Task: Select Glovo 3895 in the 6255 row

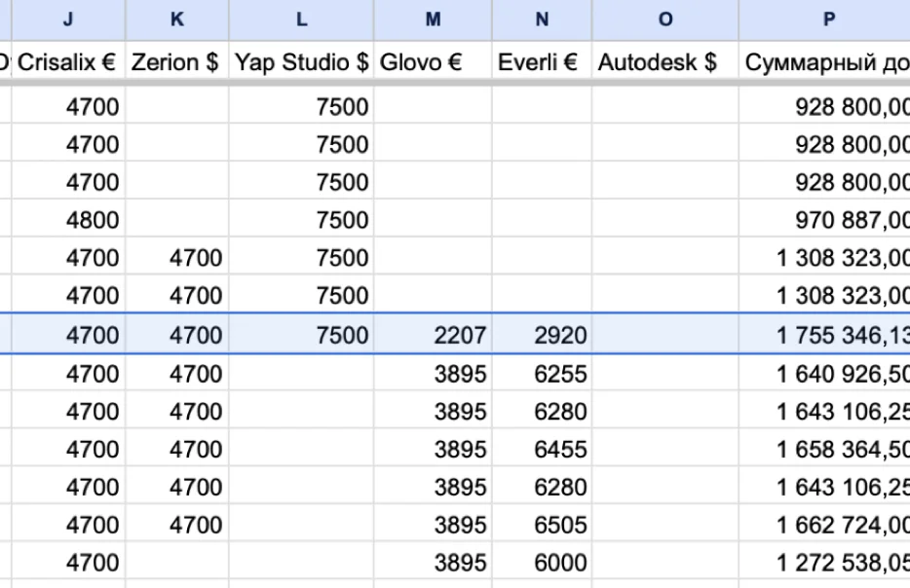Action: click(433, 374)
